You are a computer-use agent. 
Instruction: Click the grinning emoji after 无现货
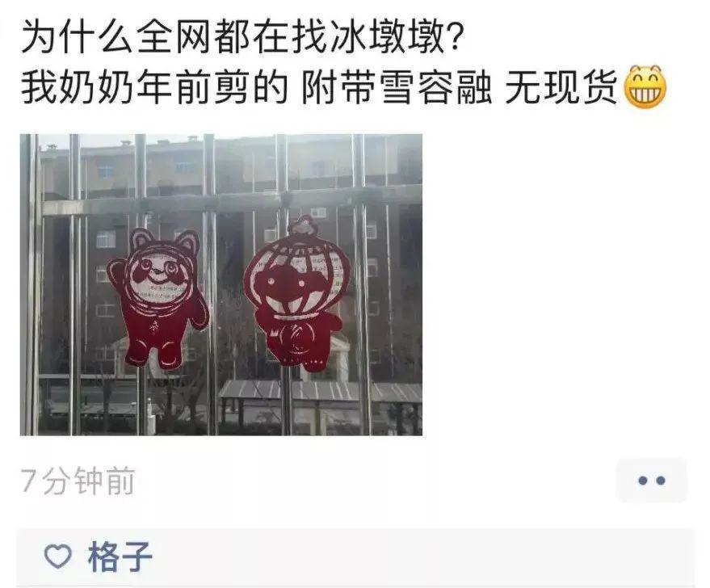click(x=645, y=86)
